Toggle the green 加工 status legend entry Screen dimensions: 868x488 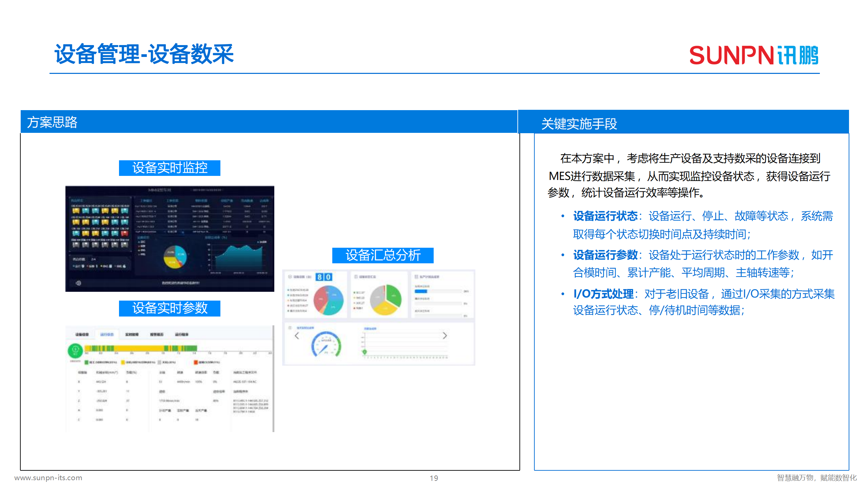coord(355,292)
